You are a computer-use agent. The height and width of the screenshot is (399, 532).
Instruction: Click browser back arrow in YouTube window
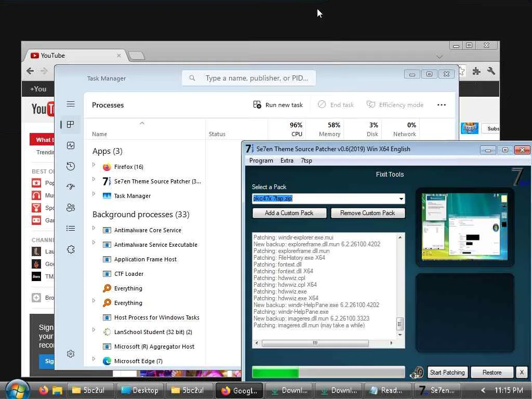coord(30,71)
